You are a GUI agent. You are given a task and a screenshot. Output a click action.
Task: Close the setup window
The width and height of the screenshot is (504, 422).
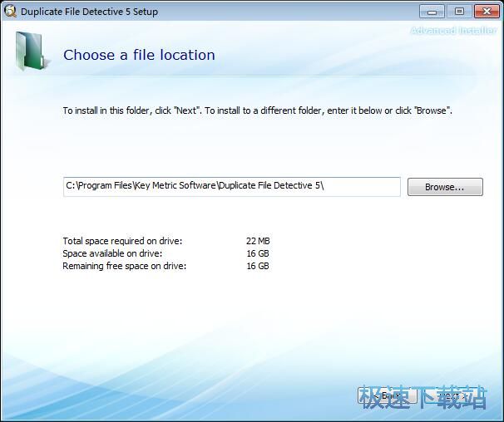tap(487, 12)
